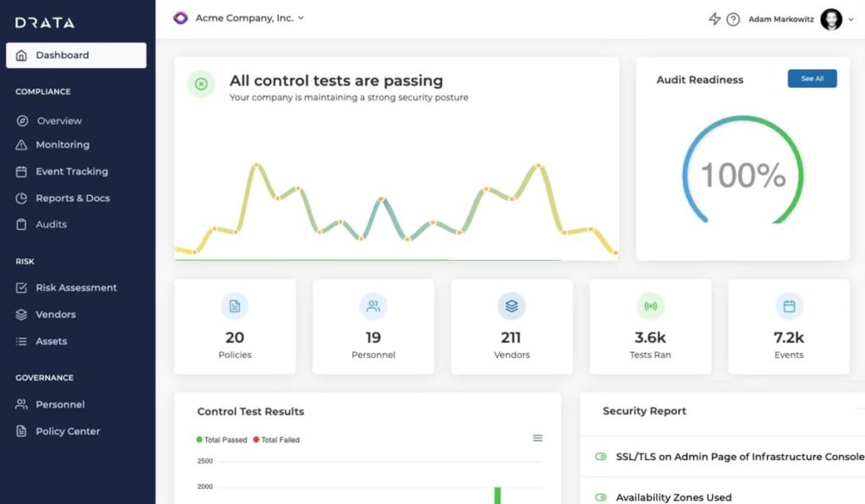Toggle SSL/TLS on Admin Page switch
Screen dimensions: 865x504
[601, 457]
